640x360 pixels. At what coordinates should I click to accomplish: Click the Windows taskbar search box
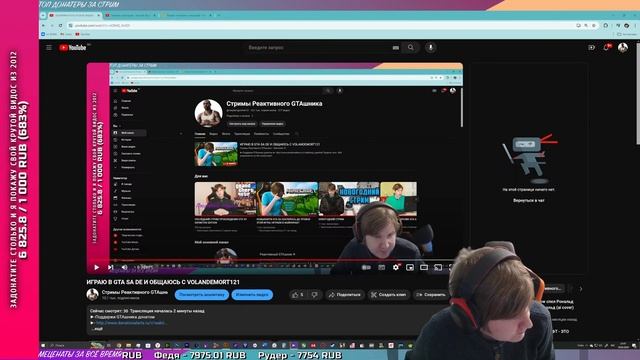tap(69, 345)
